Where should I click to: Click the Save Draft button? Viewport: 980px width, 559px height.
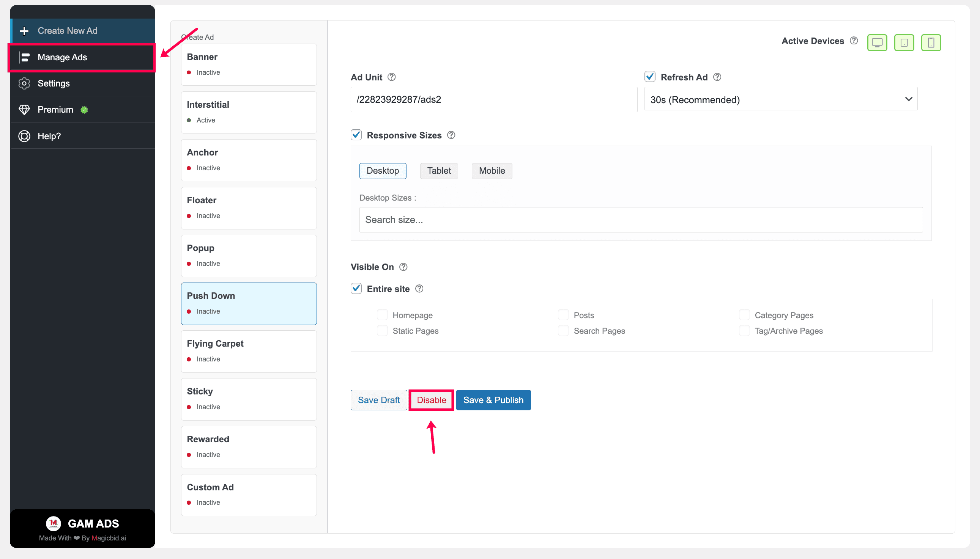click(379, 400)
